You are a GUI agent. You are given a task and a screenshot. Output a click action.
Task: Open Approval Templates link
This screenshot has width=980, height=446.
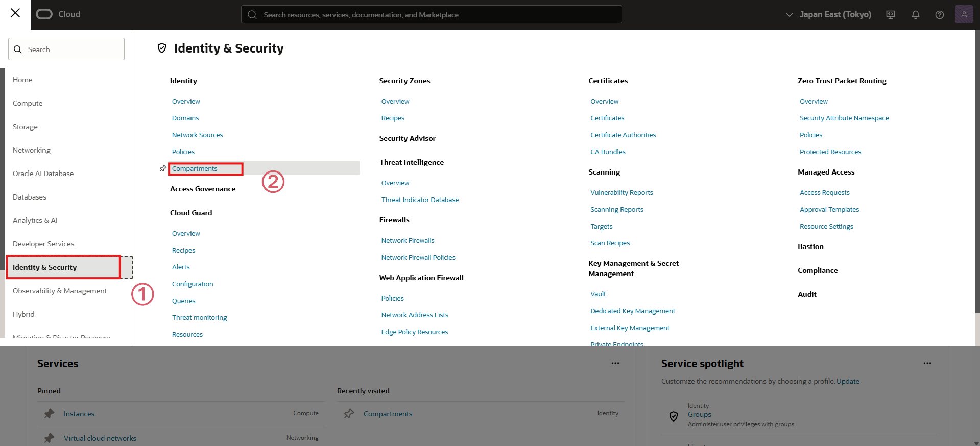pyautogui.click(x=829, y=209)
